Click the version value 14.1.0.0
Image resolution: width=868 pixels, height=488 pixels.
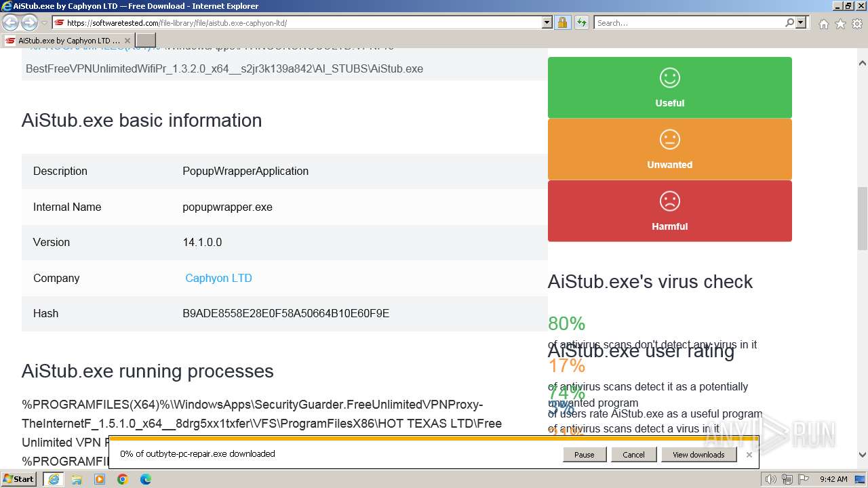[x=202, y=243]
